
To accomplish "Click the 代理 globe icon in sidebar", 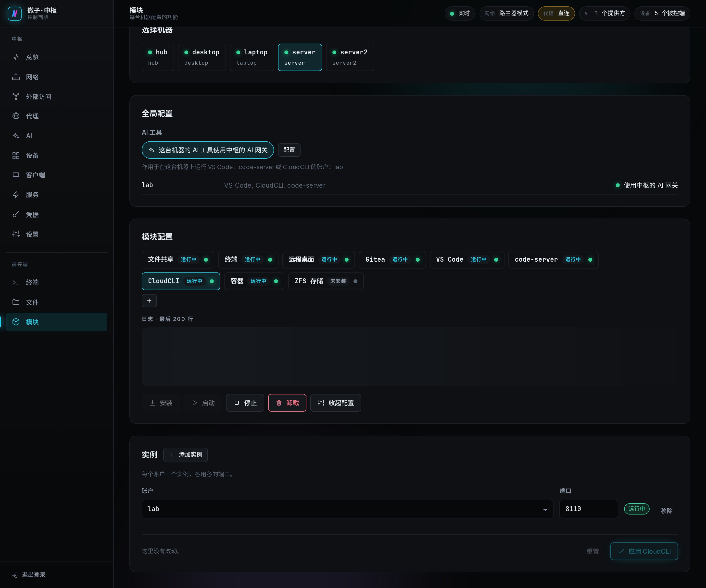I will coord(16,116).
